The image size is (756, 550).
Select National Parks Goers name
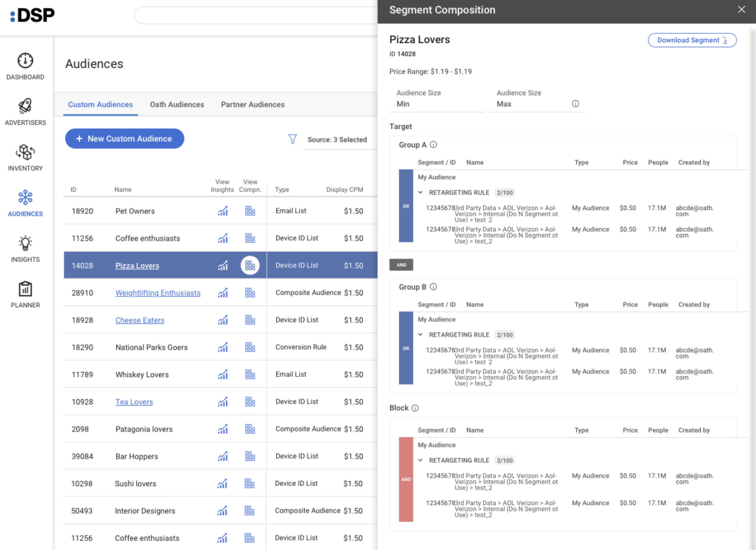click(x=152, y=347)
